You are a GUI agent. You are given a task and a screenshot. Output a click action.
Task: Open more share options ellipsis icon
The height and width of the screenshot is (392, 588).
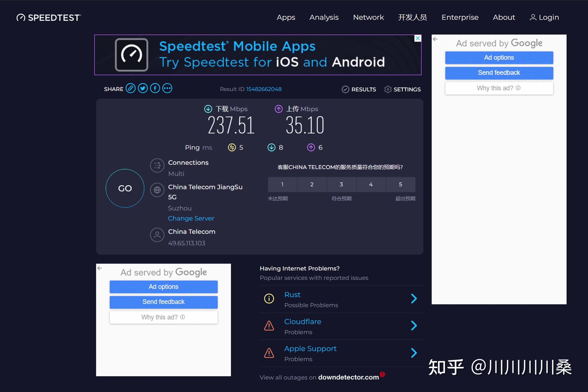point(167,89)
